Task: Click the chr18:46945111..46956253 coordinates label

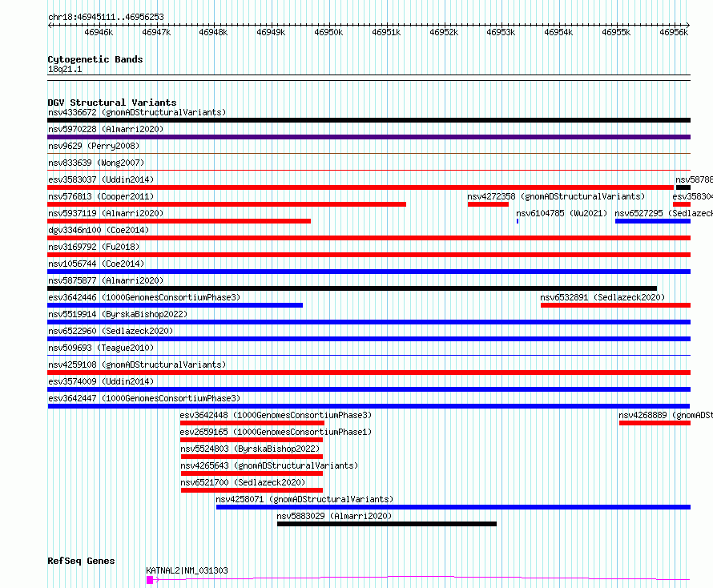Action: 106,18
